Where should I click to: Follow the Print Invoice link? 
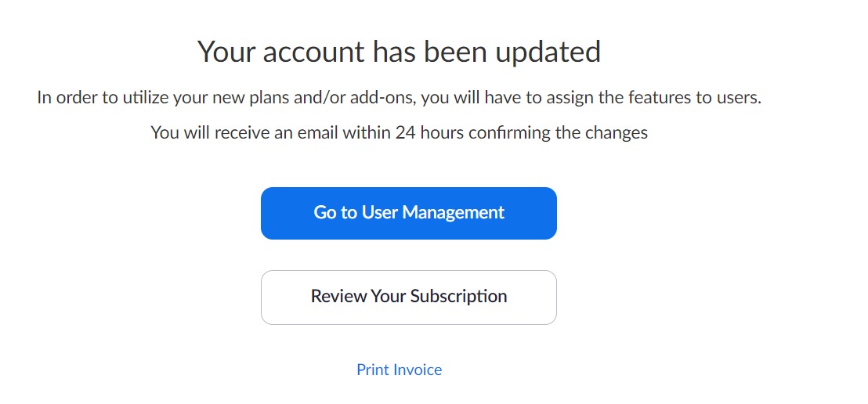tap(399, 370)
